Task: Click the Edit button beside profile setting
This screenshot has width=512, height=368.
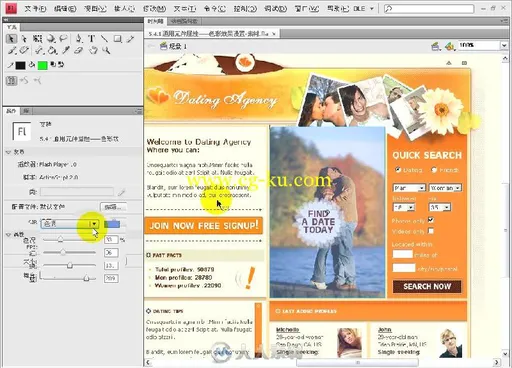Action: pyautogui.click(x=113, y=207)
